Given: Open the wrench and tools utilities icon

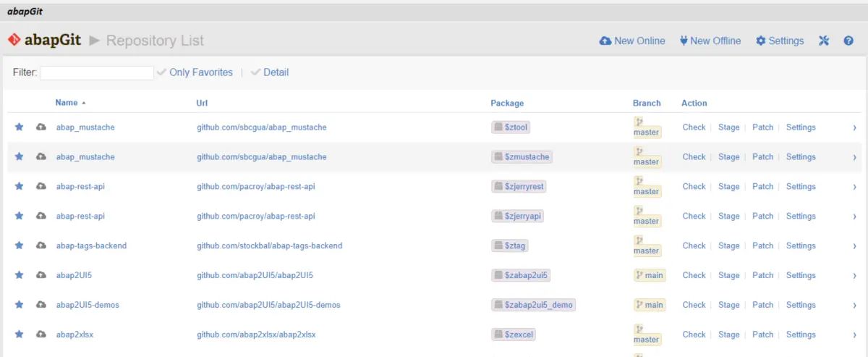Looking at the screenshot, I should point(823,41).
